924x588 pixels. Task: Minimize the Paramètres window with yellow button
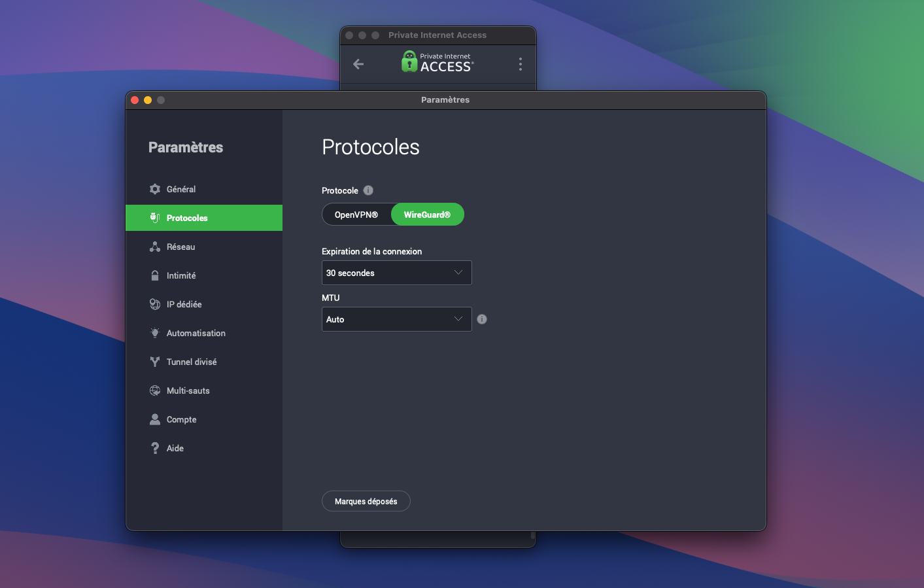148,100
